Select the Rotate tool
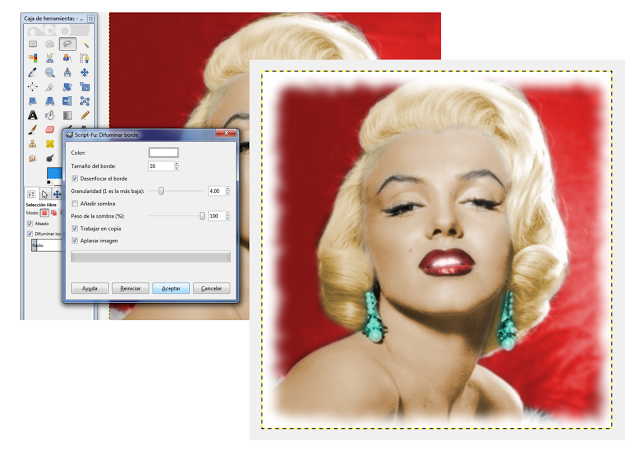Image resolution: width=640 pixels, height=453 pixels. (68, 87)
